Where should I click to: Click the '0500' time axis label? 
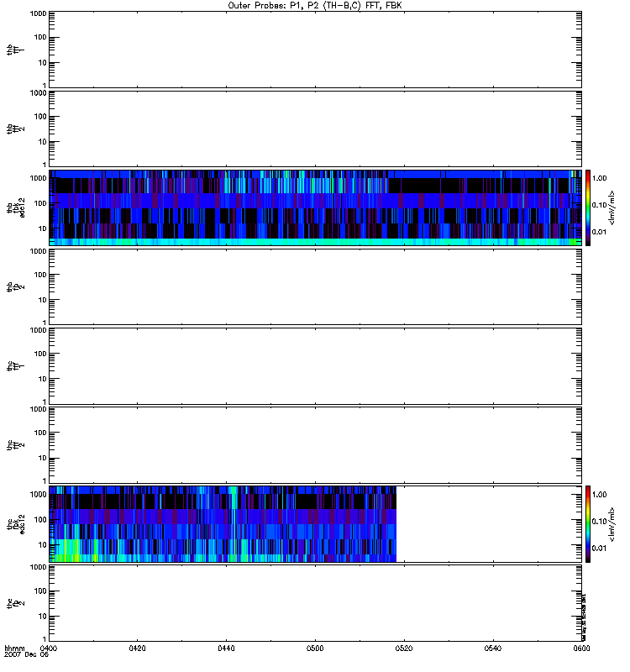pyautogui.click(x=315, y=648)
